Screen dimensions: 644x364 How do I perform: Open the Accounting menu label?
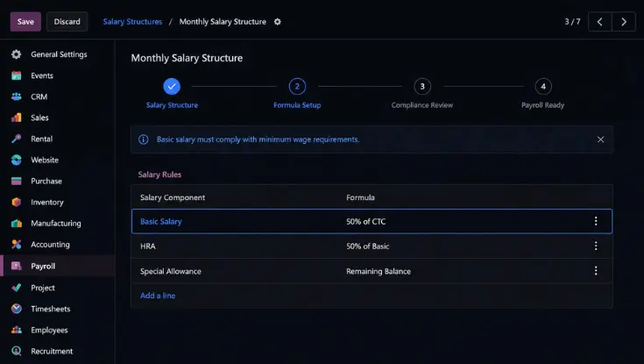click(50, 245)
